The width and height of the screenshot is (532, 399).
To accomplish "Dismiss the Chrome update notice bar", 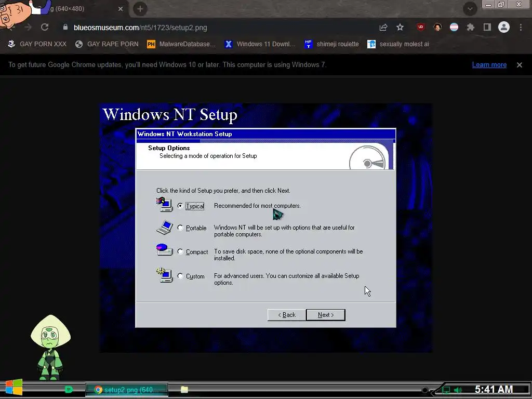I will pos(520,65).
